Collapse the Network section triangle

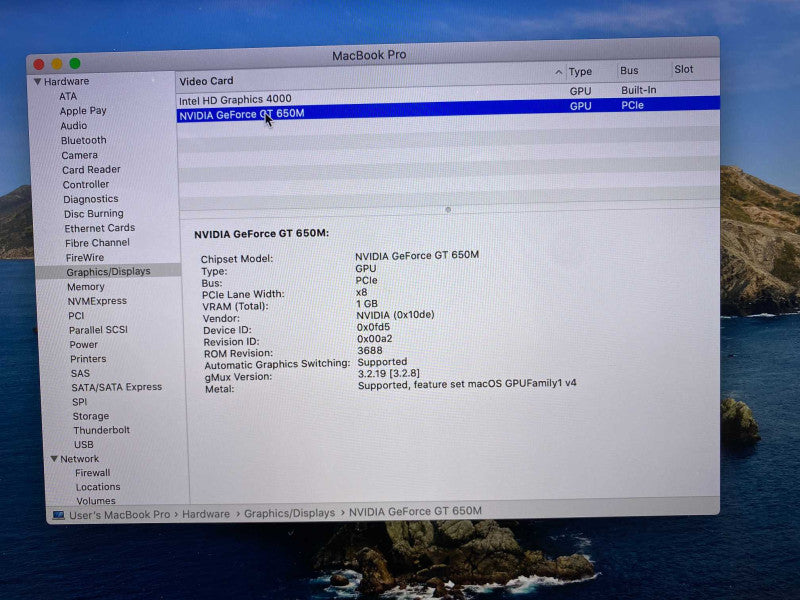[x=54, y=459]
